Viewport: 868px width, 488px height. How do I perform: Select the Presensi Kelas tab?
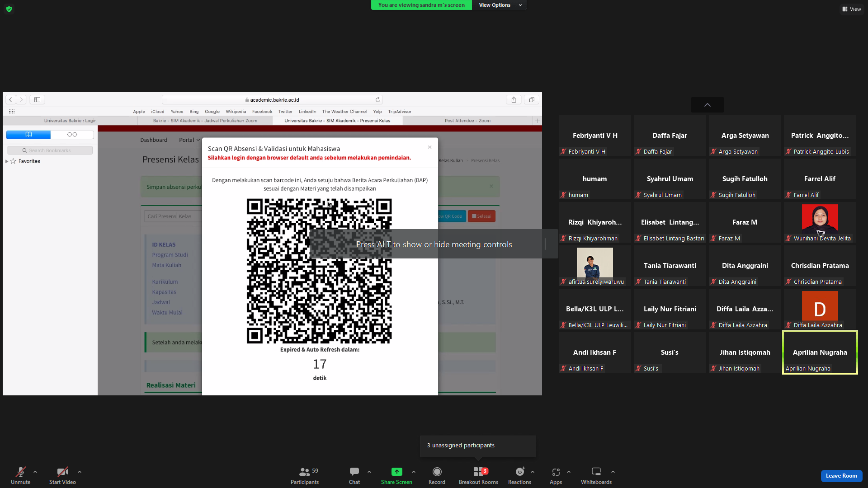337,121
